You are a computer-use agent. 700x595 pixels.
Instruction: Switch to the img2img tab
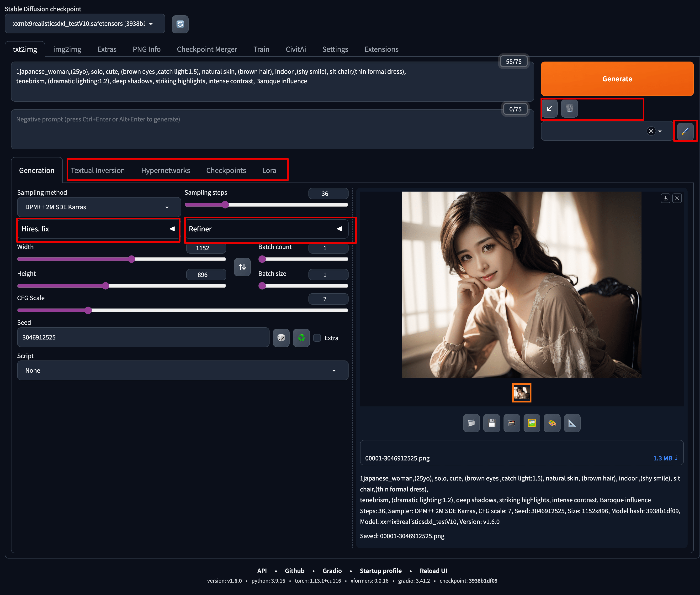pos(67,49)
